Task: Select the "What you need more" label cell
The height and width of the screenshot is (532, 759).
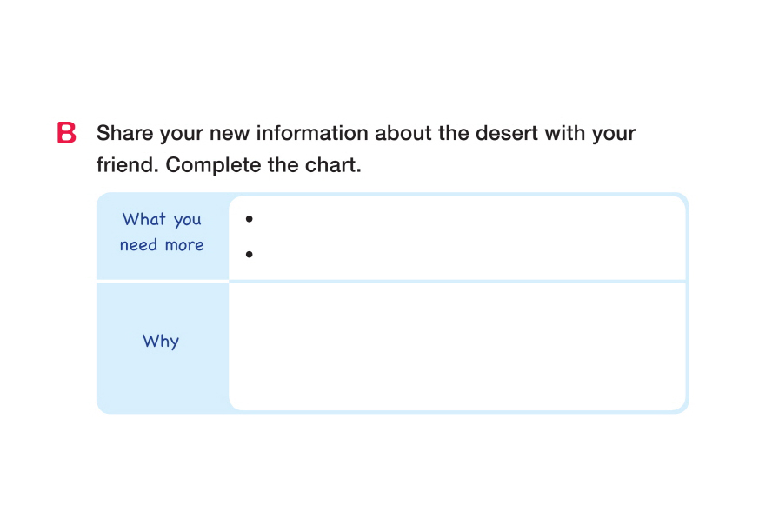Action: pos(162,237)
